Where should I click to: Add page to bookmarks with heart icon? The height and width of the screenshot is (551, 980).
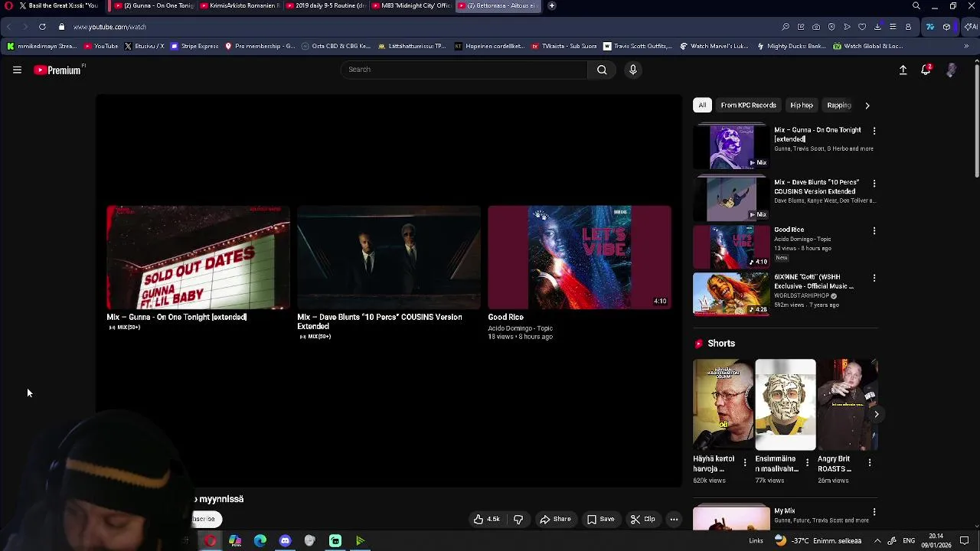coord(862,27)
